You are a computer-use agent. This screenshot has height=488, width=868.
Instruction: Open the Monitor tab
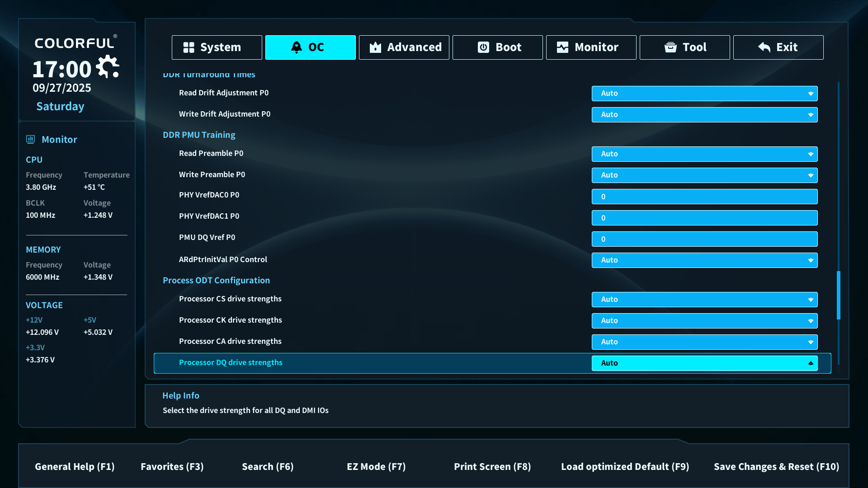click(x=591, y=47)
